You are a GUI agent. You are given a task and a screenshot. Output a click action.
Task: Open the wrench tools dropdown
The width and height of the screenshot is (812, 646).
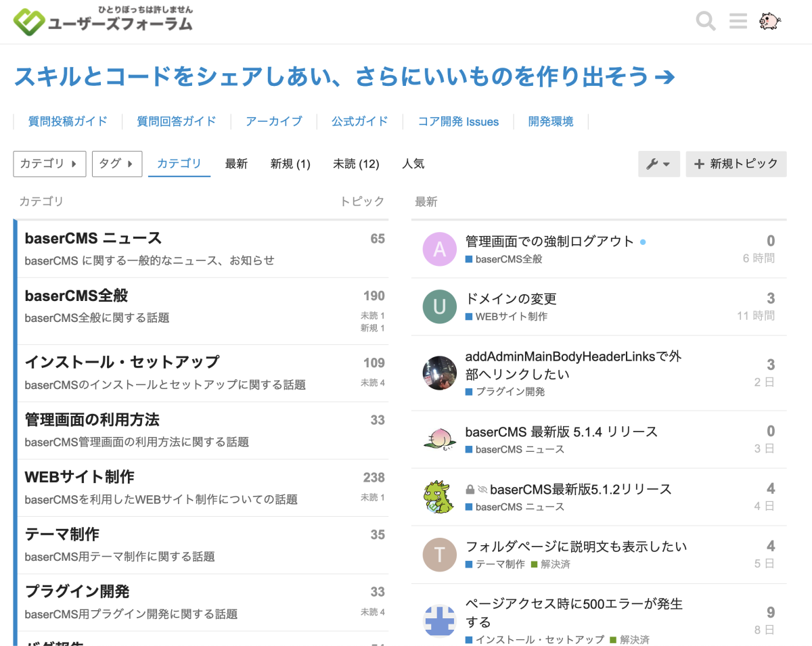tap(658, 164)
